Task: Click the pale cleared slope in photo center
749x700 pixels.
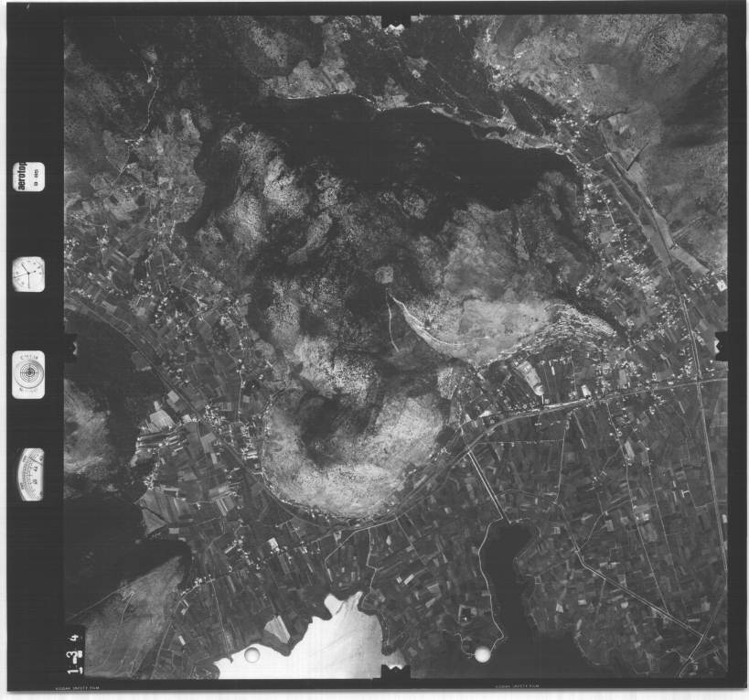Action: click(476, 320)
